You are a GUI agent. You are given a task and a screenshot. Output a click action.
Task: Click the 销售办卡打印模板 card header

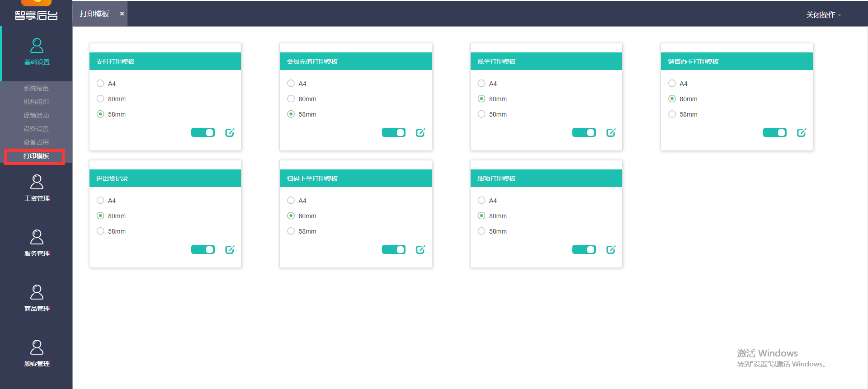(737, 61)
